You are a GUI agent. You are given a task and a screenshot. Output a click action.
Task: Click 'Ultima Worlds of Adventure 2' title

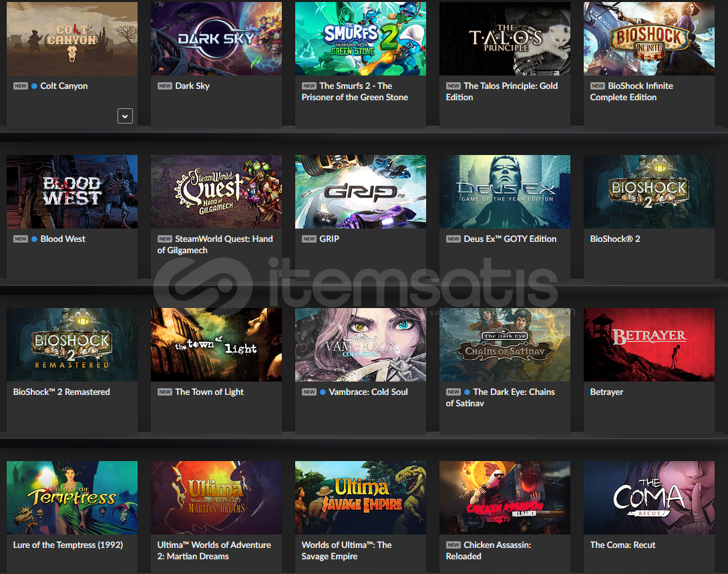pyautogui.click(x=214, y=551)
